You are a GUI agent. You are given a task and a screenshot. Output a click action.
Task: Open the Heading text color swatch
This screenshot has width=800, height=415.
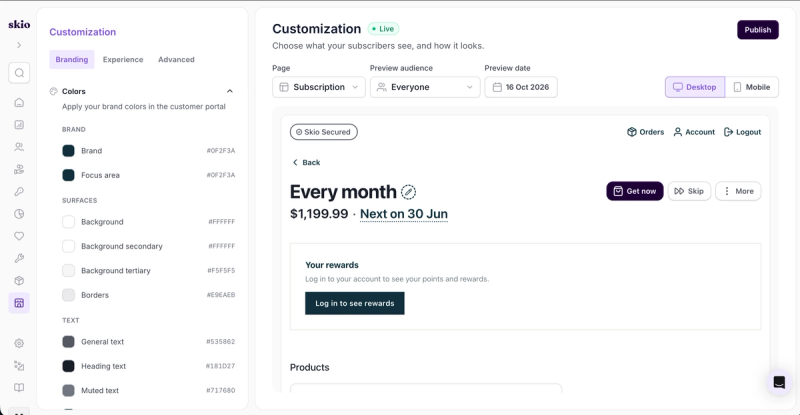pyautogui.click(x=68, y=366)
